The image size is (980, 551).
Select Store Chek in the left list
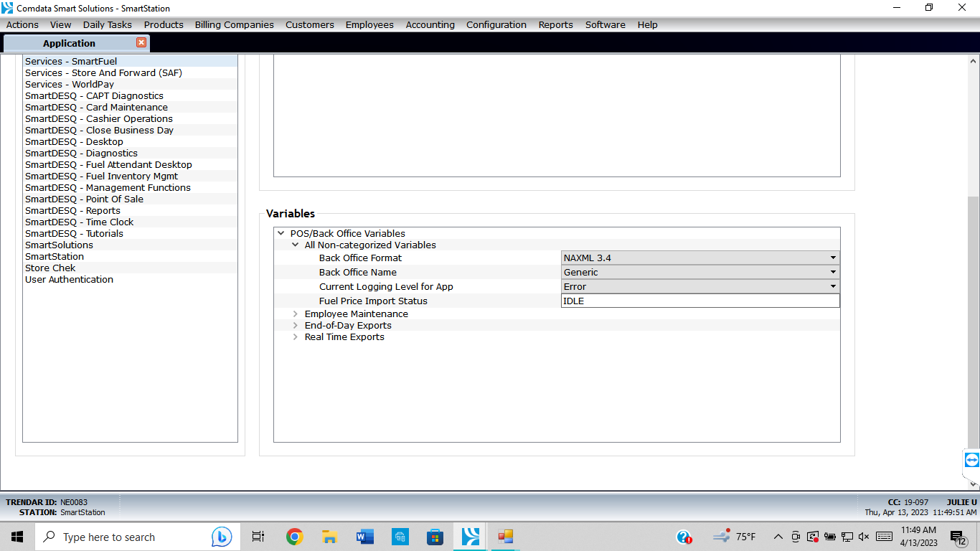click(x=50, y=268)
